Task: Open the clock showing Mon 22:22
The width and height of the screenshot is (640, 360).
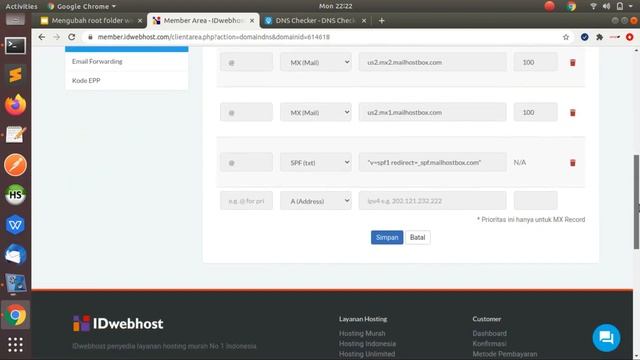Action: point(336,6)
